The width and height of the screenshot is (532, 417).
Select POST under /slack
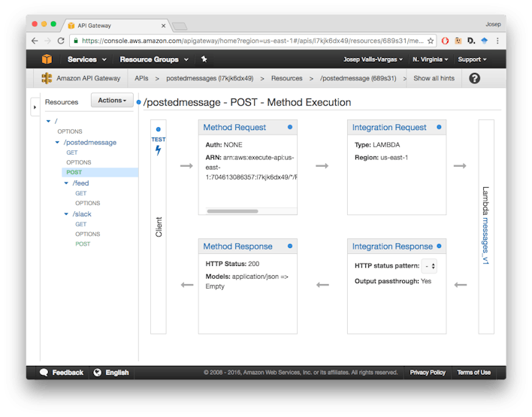pyautogui.click(x=83, y=244)
